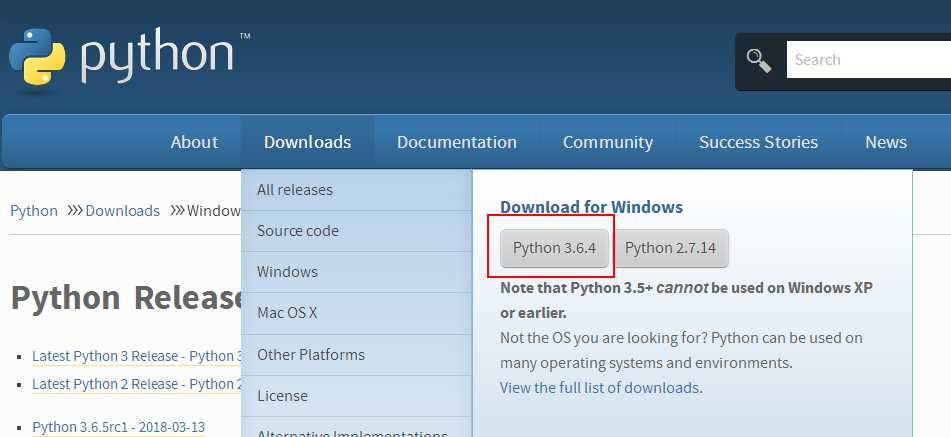Open Latest Python 2 Release link
Image resolution: width=951 pixels, height=437 pixels.
coord(137,384)
